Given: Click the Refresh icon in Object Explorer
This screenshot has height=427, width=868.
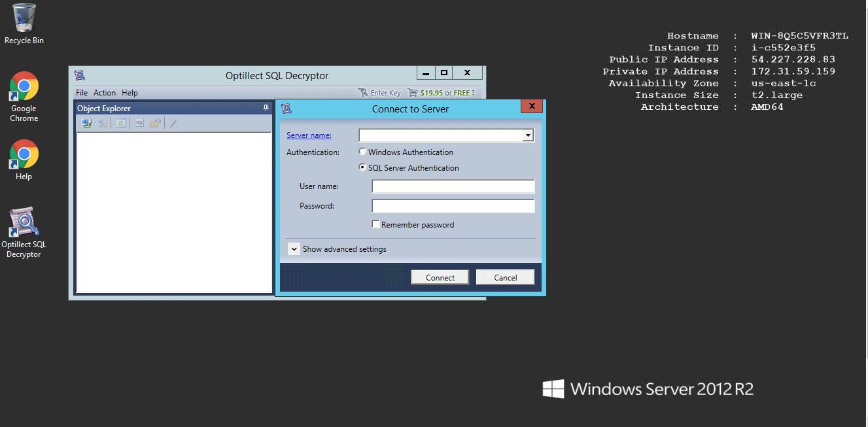Looking at the screenshot, I should tap(121, 123).
